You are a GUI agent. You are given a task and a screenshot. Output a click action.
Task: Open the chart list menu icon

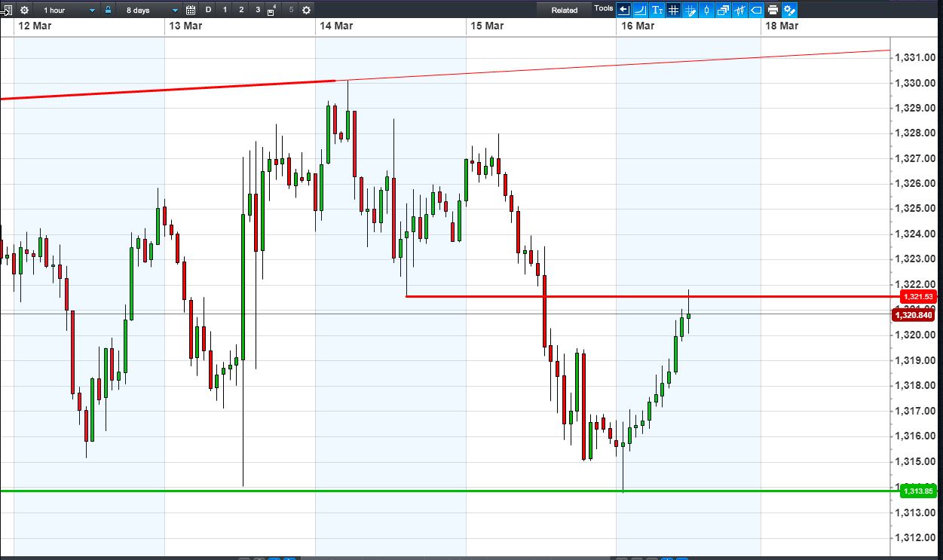pyautogui.click(x=7, y=10)
